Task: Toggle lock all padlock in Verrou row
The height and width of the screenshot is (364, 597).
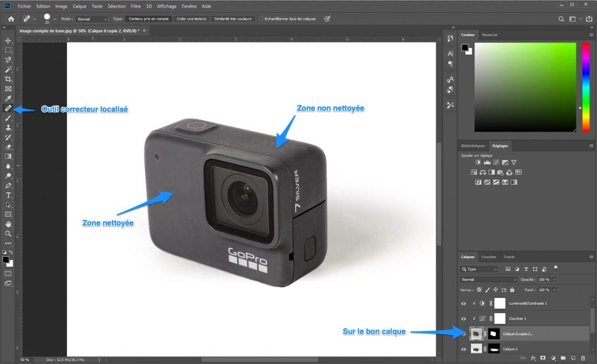Action: pos(512,290)
